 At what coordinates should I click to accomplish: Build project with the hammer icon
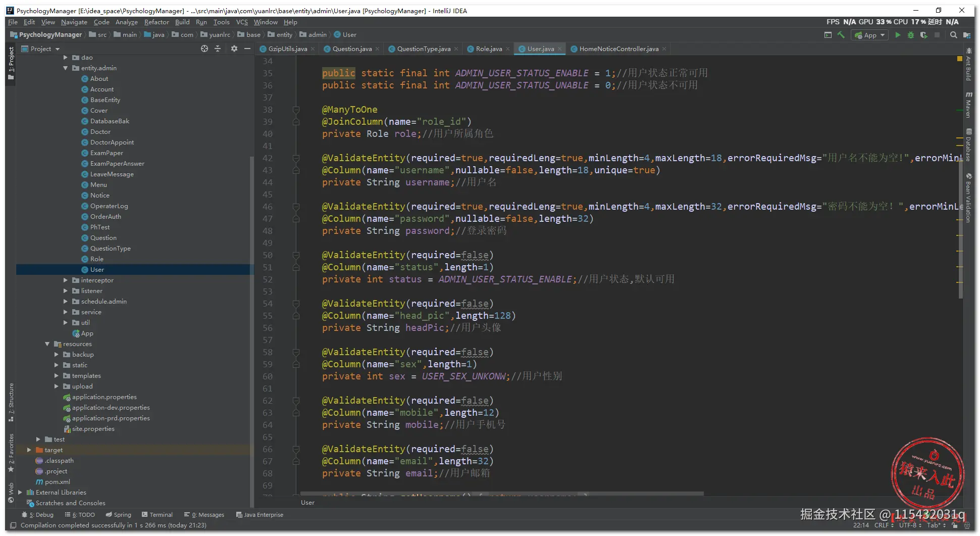coord(841,35)
